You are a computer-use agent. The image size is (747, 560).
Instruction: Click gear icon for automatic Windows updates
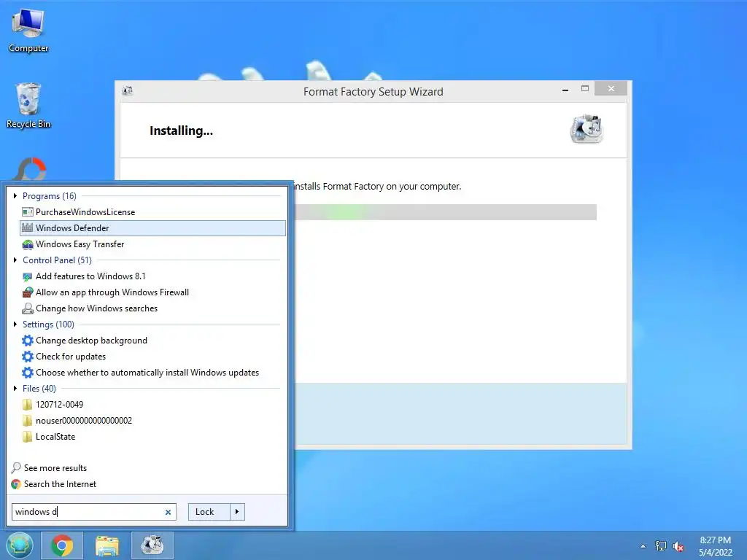tap(28, 373)
